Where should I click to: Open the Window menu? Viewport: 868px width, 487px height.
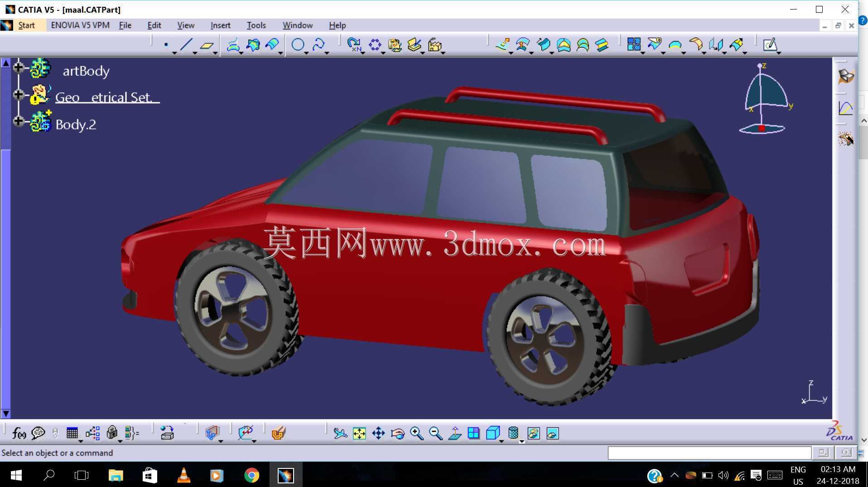click(298, 25)
